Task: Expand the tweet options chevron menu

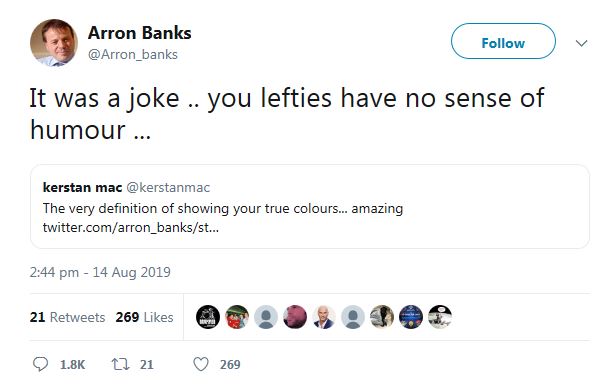Action: [x=581, y=43]
